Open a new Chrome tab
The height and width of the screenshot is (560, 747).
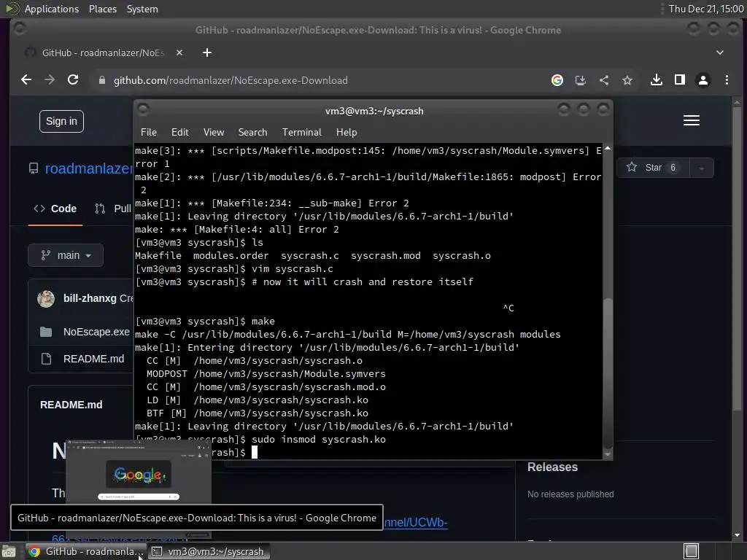(x=206, y=52)
